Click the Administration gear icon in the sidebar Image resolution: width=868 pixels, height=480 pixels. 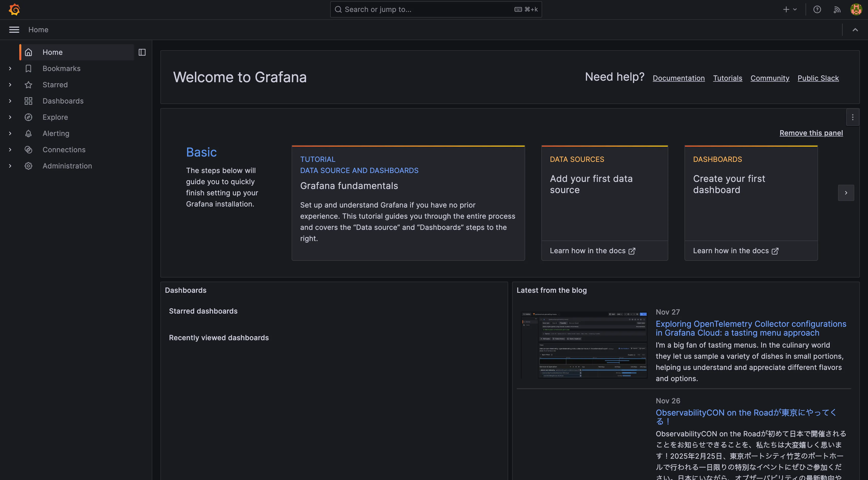tap(28, 166)
